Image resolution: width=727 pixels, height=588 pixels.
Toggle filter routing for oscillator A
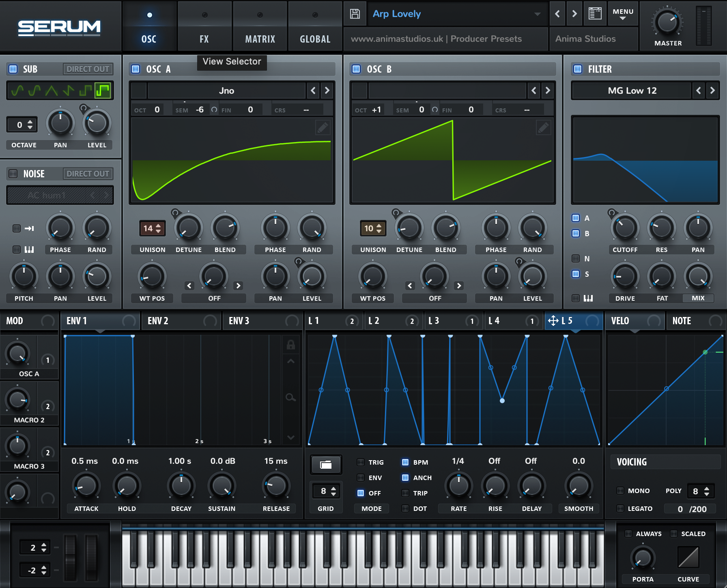pos(576,218)
